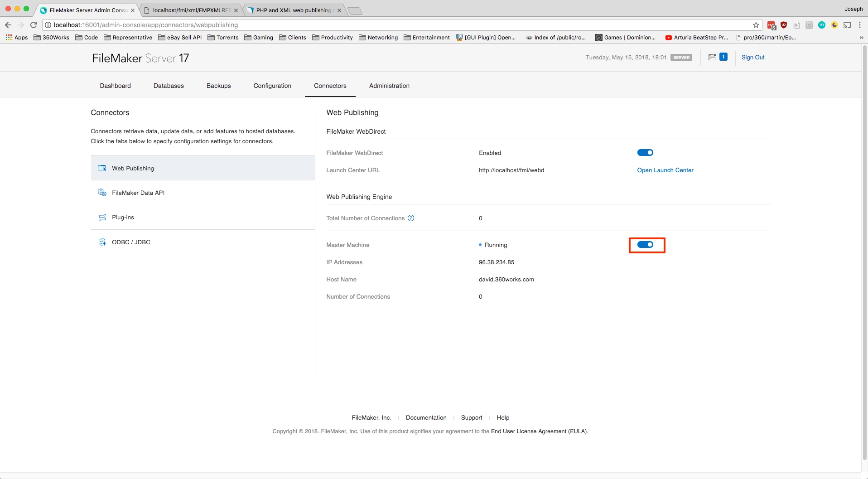Viewport: 868px width, 479px height.
Task: Click the Launch Center URL http://localhost/fmi/webd
Action: coord(511,170)
